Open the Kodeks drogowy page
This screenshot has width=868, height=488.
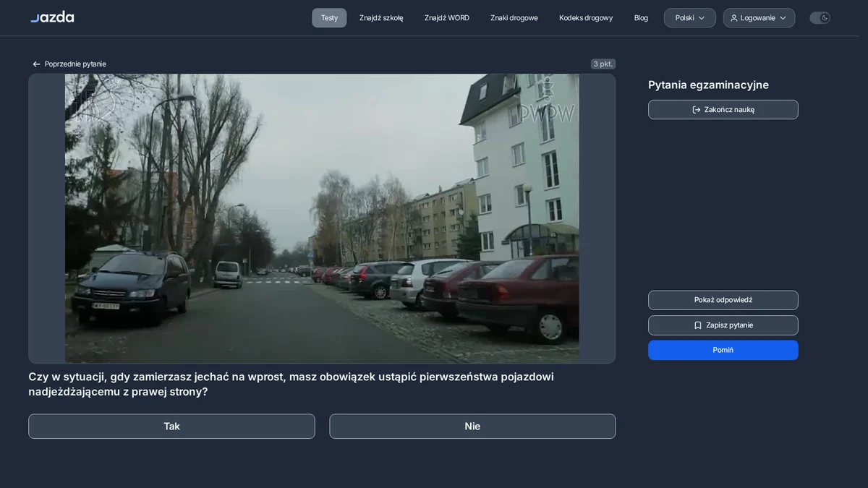[586, 18]
